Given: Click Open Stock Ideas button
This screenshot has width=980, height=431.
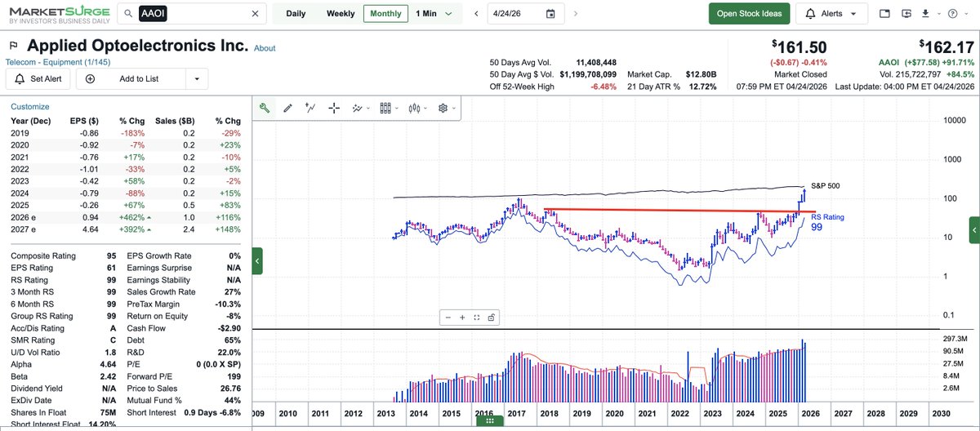Looking at the screenshot, I should pos(749,14).
